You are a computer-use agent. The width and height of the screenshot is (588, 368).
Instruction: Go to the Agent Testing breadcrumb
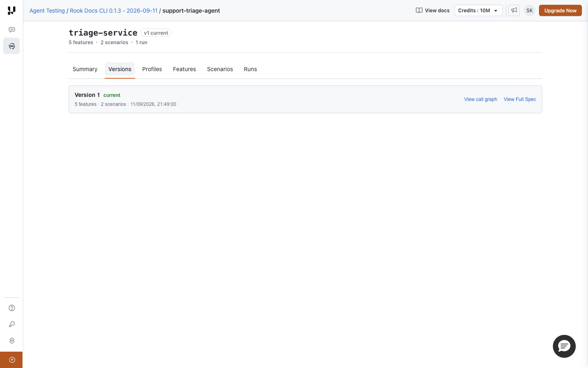47,11
